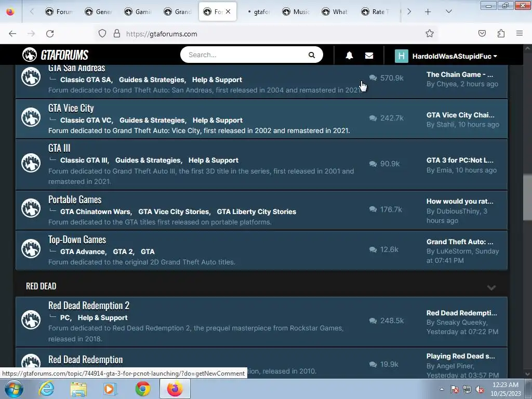
Task: Open How would you rat... topic
Action: point(460,201)
